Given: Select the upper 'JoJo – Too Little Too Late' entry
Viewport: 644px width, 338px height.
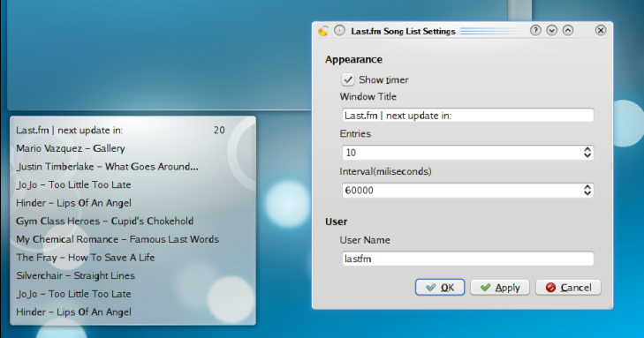Looking at the screenshot, I should (x=73, y=185).
